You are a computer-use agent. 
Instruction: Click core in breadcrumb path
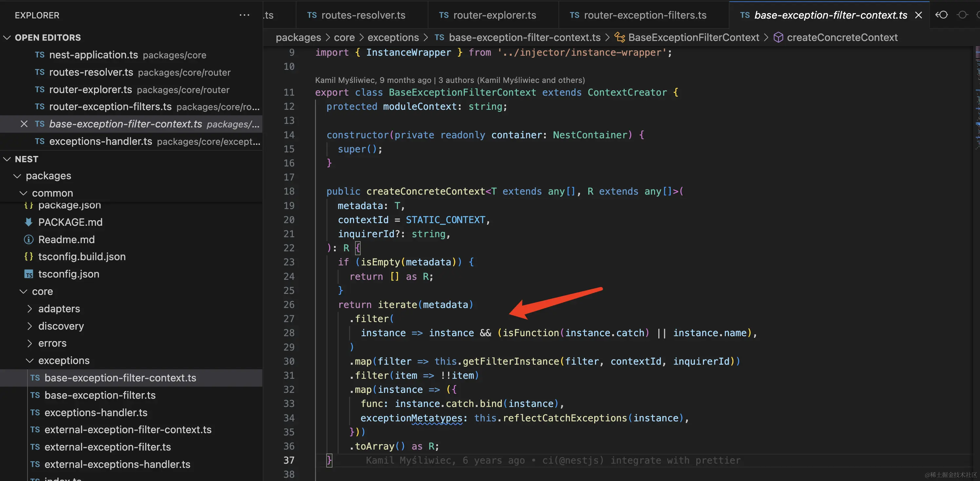coord(344,37)
